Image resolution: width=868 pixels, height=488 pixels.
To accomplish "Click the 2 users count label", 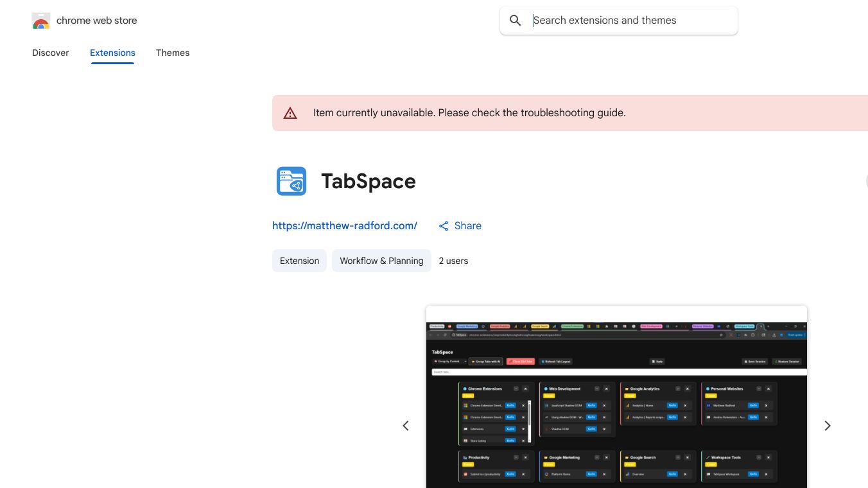I will coord(453,261).
